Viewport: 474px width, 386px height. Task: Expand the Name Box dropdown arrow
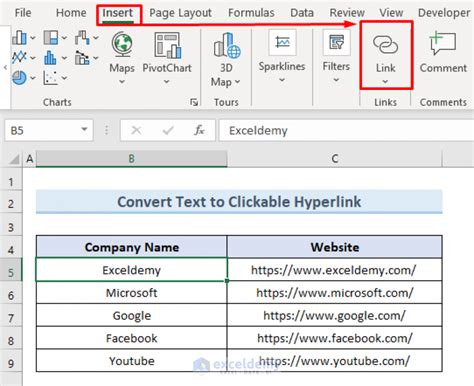tap(84, 130)
